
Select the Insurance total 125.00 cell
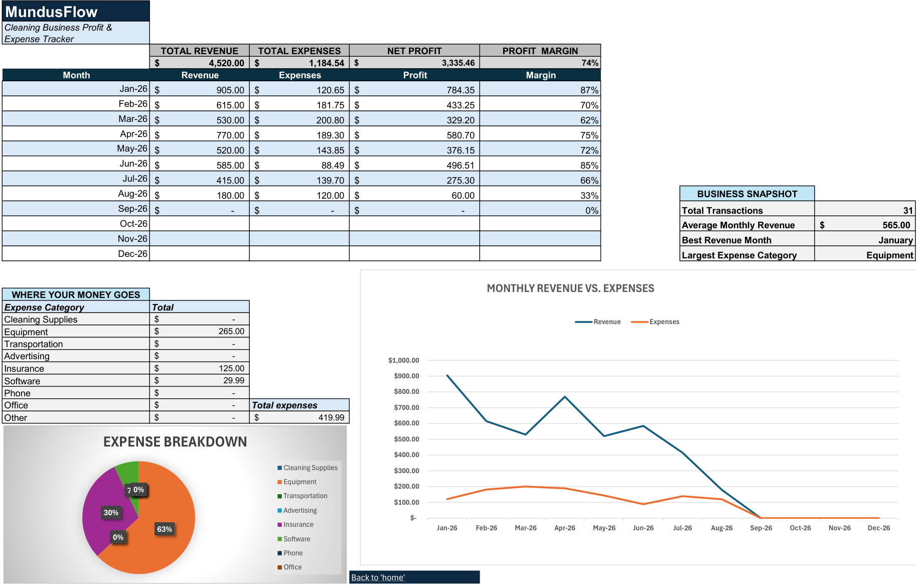[199, 368]
